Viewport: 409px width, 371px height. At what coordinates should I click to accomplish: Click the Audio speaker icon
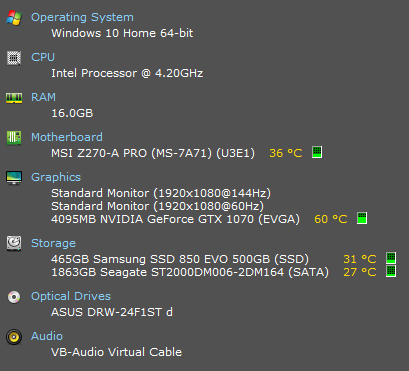pyautogui.click(x=14, y=337)
